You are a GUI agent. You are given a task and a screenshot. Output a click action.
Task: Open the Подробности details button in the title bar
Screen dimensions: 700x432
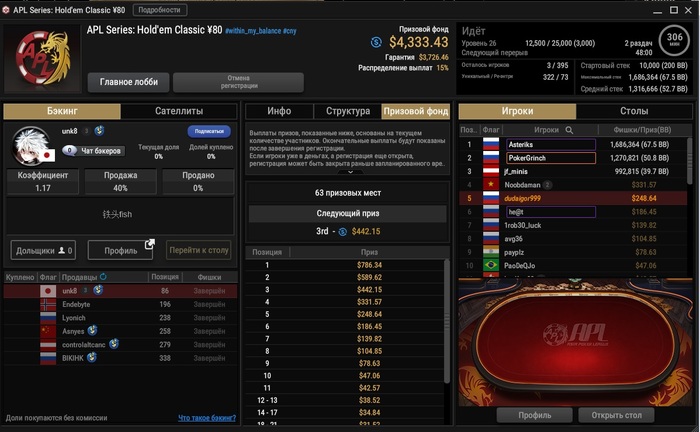coord(159,10)
